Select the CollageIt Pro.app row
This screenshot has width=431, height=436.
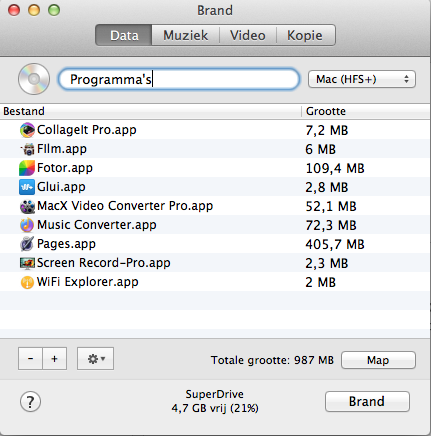[215, 130]
